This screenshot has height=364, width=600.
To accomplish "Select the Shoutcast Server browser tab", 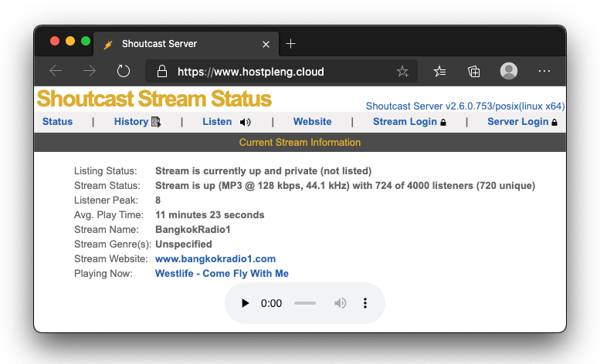I will pyautogui.click(x=186, y=44).
